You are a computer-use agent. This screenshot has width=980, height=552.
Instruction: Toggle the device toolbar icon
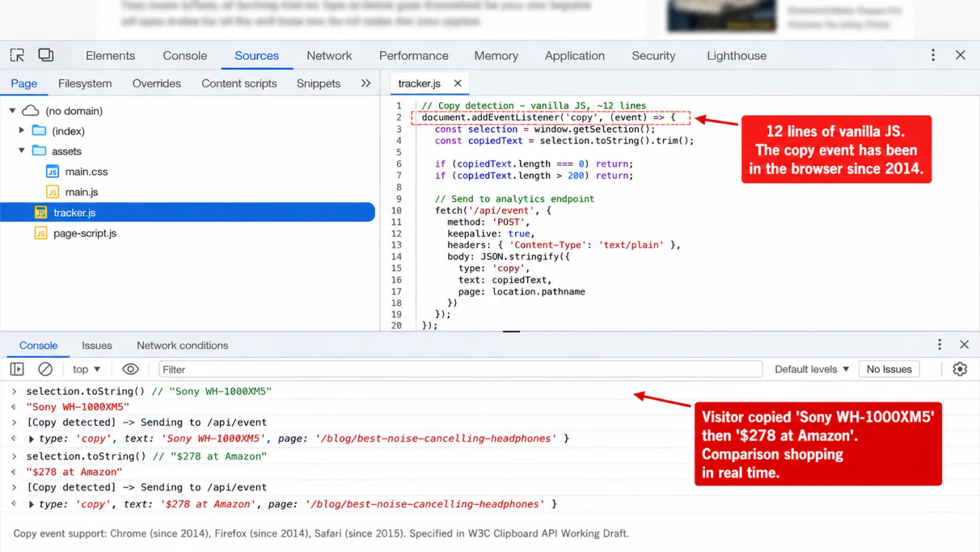click(x=46, y=55)
